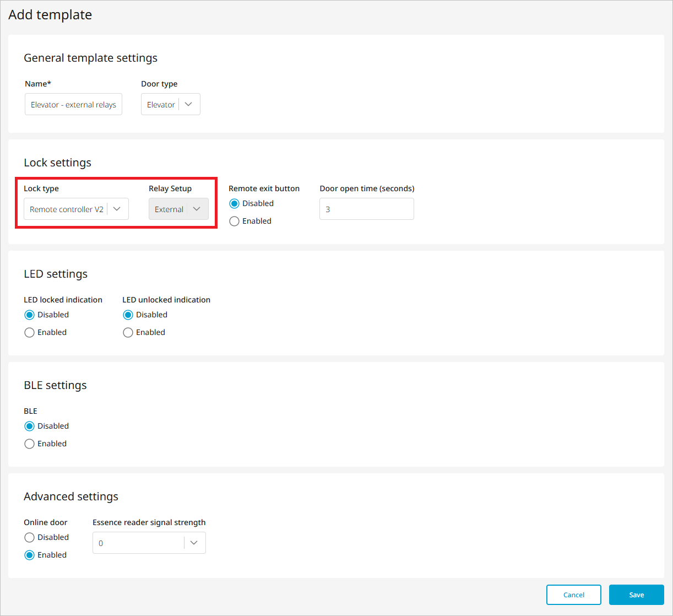Viewport: 673px width, 616px height.
Task: Click the Name input field
Action: point(73,105)
